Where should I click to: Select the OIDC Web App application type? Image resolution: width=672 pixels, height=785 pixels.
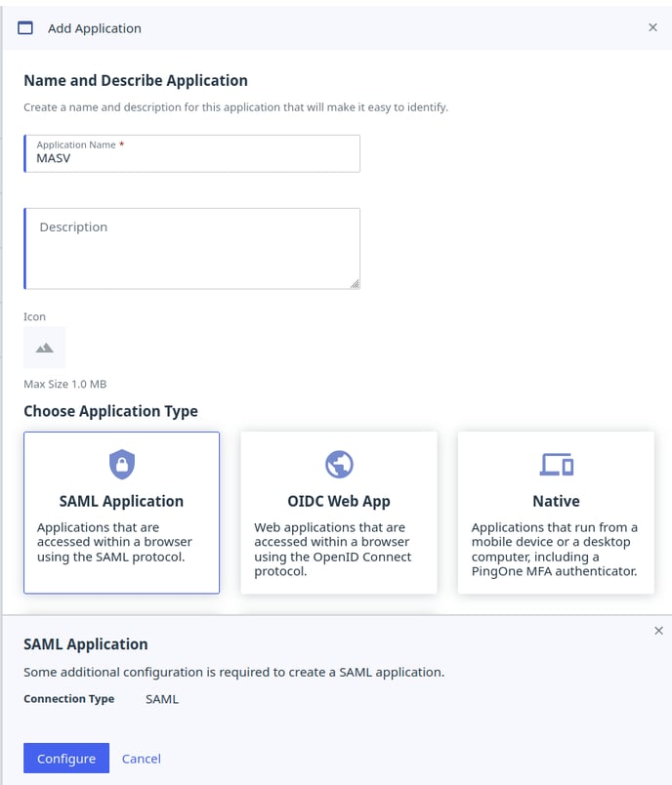point(338,513)
